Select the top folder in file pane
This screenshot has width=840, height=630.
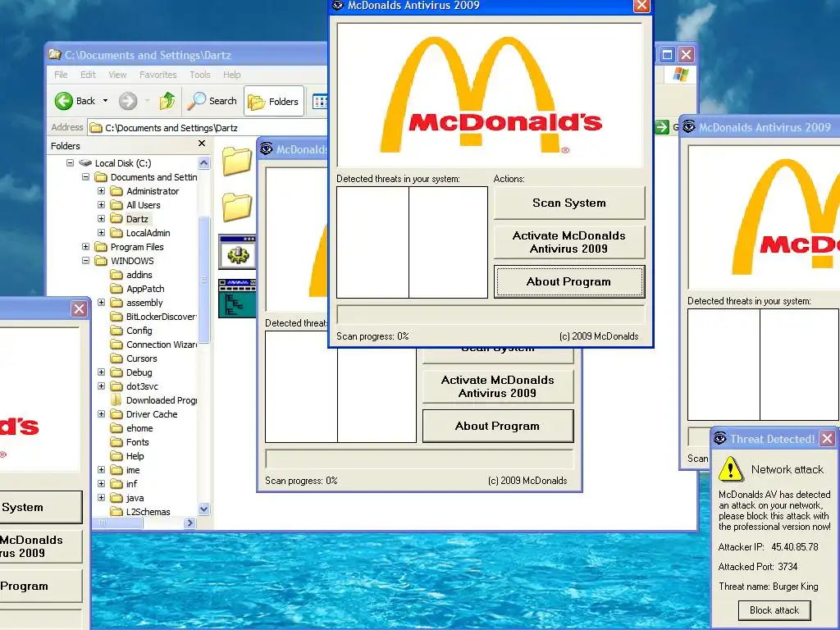pos(237,161)
